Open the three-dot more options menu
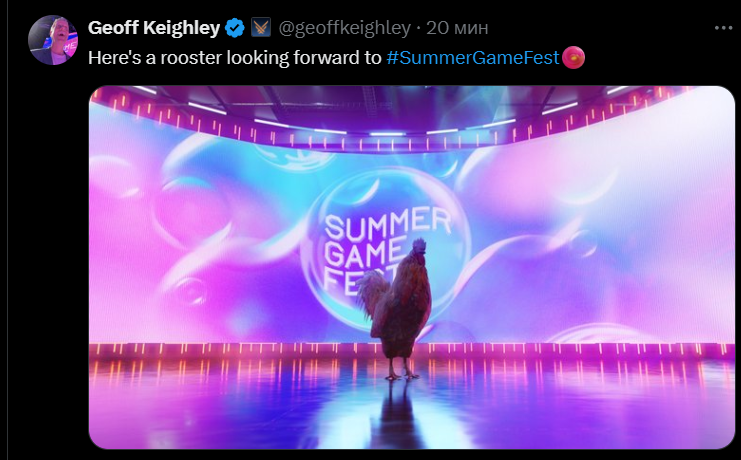The image size is (741, 460). pyautogui.click(x=723, y=28)
